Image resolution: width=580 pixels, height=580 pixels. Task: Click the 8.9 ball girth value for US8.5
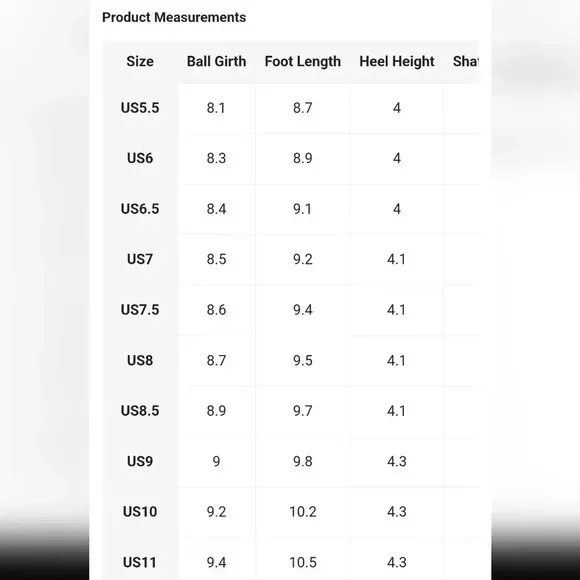click(x=216, y=411)
